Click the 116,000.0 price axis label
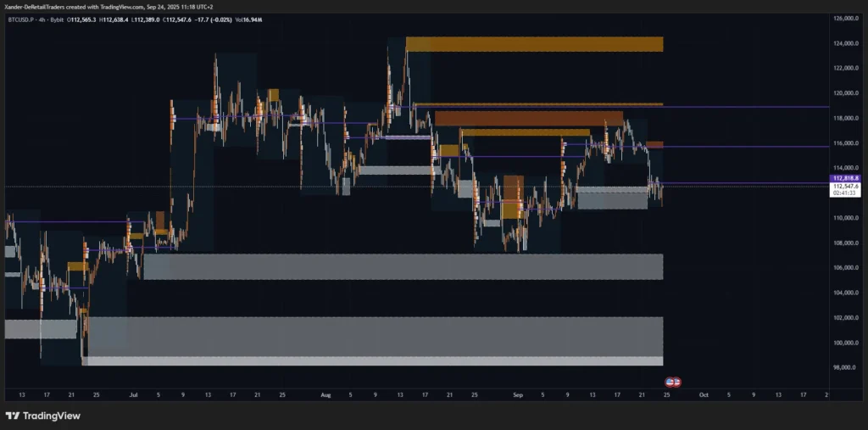Image resolution: width=868 pixels, height=430 pixels. pyautogui.click(x=845, y=143)
